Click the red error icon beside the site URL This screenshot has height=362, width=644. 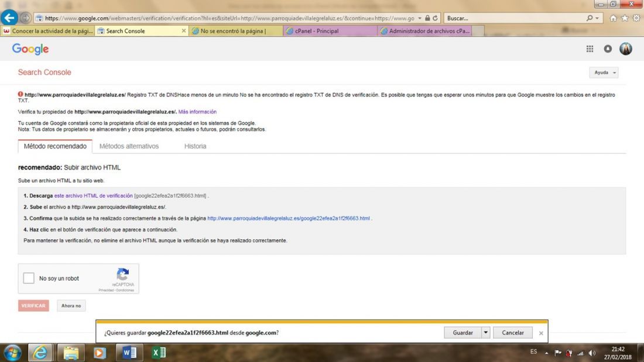click(20, 94)
